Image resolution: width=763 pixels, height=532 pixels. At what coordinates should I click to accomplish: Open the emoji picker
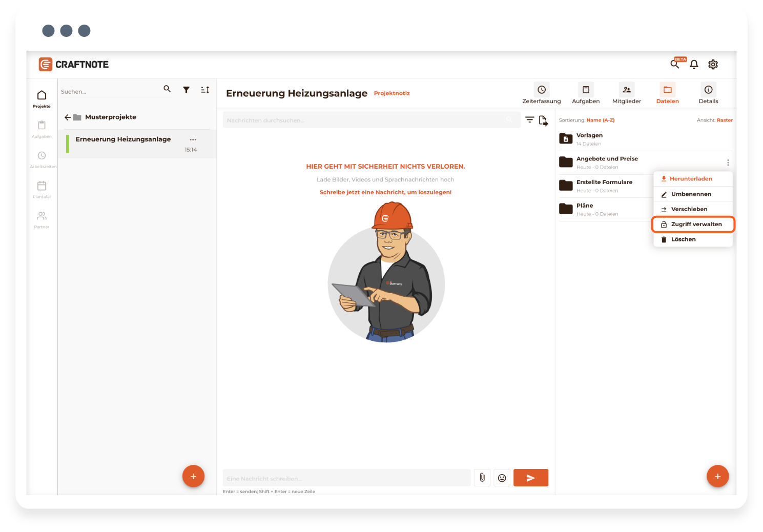coord(502,478)
